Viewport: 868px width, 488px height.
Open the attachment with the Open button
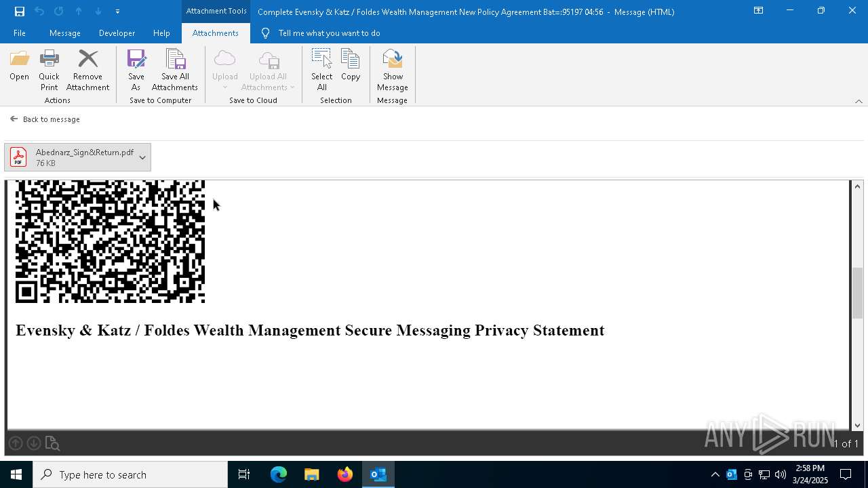pyautogui.click(x=19, y=66)
